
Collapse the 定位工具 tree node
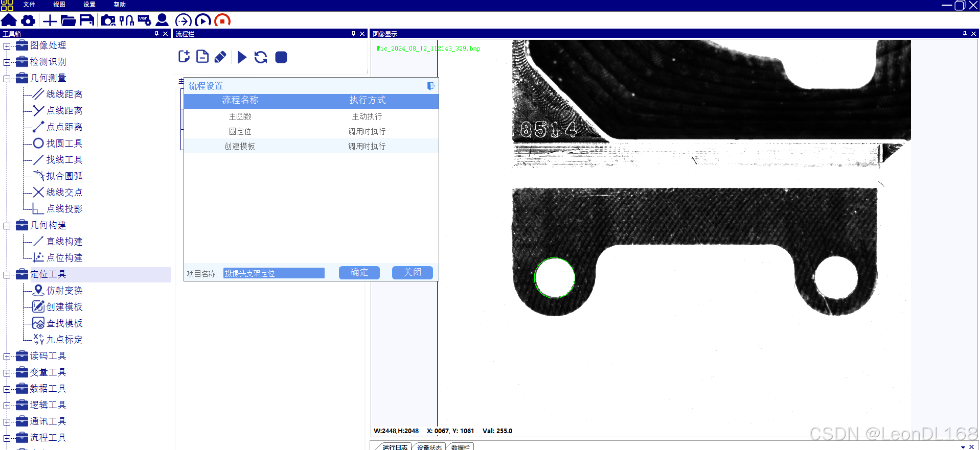(x=7, y=275)
